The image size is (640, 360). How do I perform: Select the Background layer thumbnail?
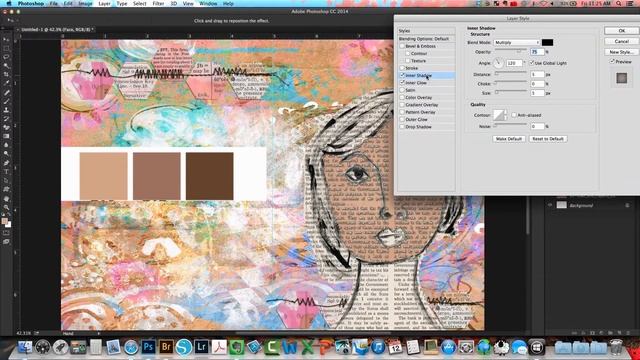562,205
